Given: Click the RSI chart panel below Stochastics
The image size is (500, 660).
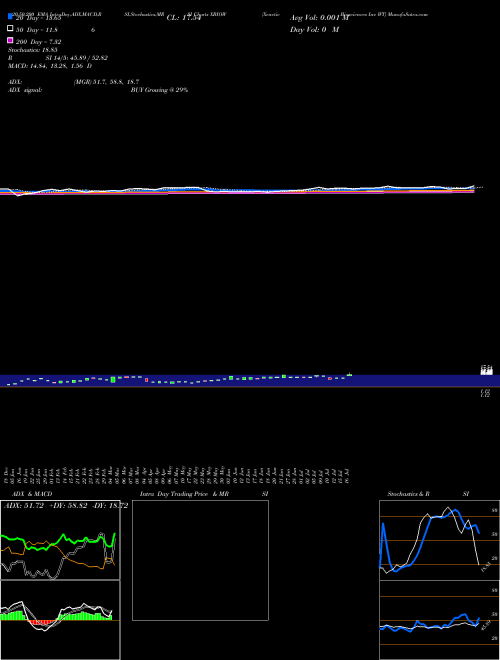Looking at the screenshot, I should [x=439, y=620].
